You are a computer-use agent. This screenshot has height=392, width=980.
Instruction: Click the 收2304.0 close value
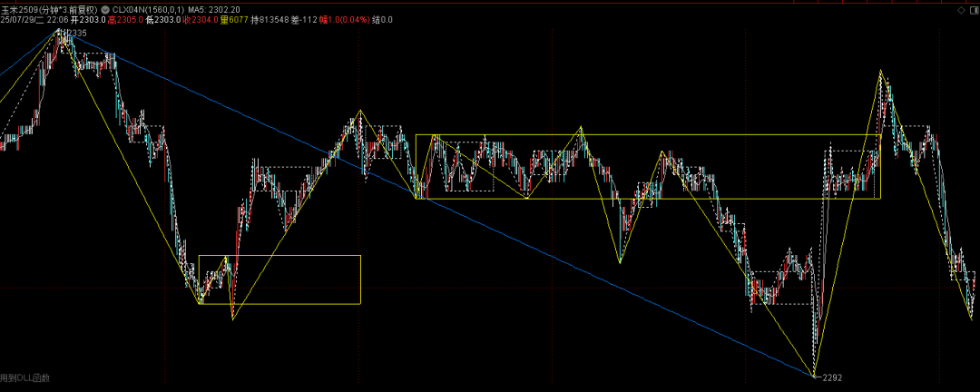click(x=200, y=20)
